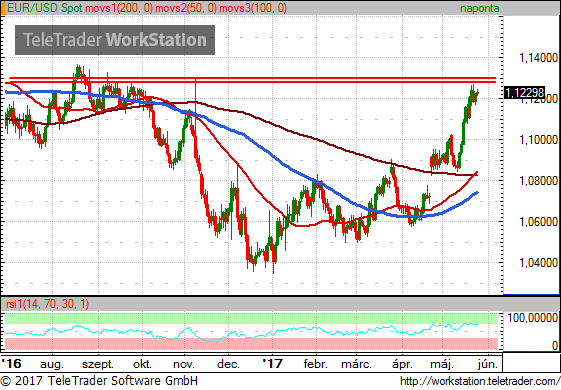This screenshot has height=390, width=561.
Task: Click the current price tag 1,12298
Action: tap(524, 93)
